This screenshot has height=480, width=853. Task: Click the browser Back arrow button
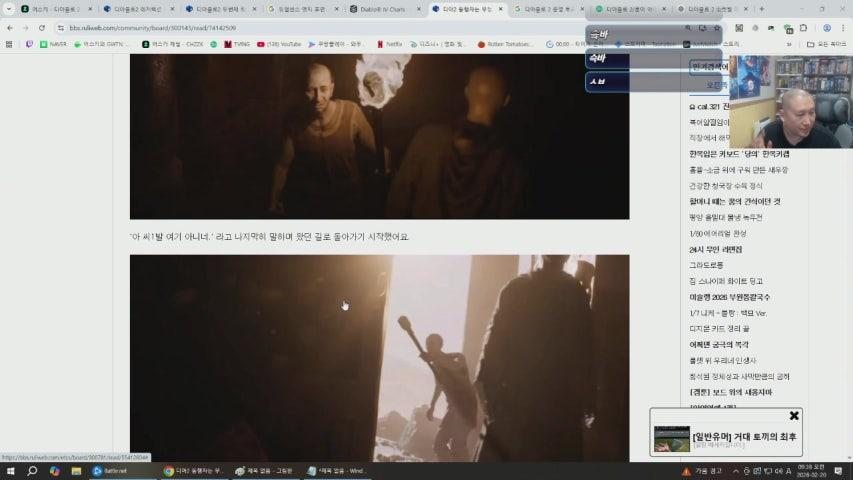point(10,28)
